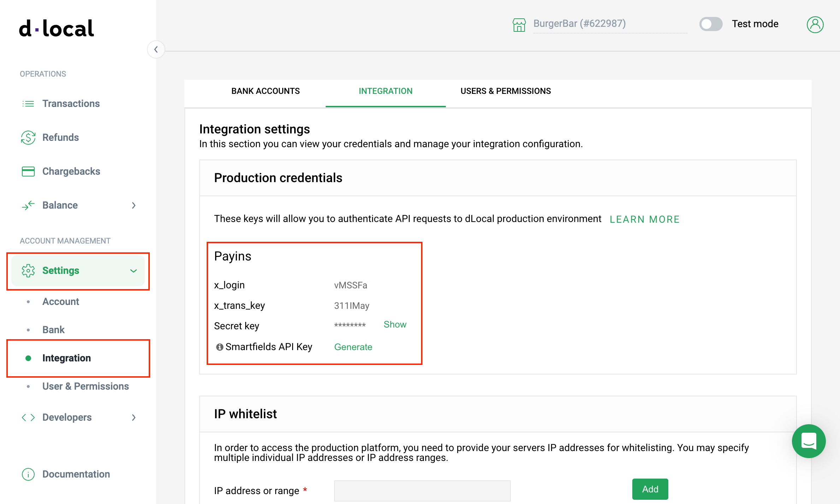Select Settings in the sidebar
Screen dimensions: 840x504
point(78,271)
